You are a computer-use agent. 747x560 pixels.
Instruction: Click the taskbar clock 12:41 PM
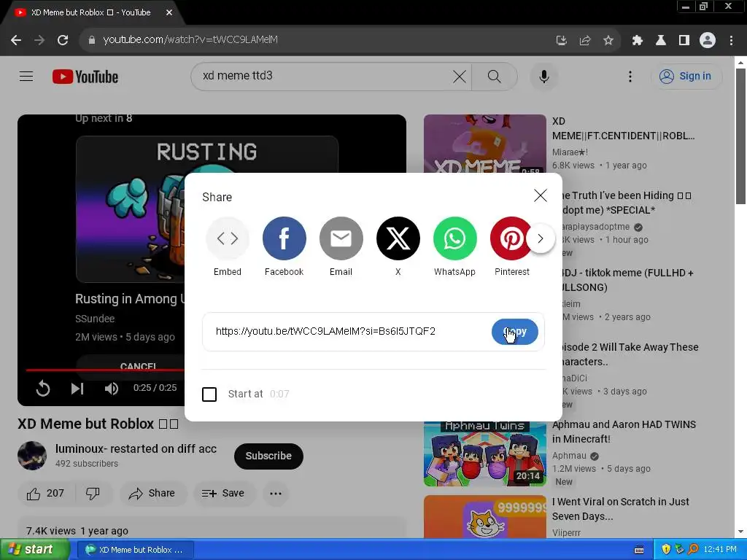tap(720, 550)
